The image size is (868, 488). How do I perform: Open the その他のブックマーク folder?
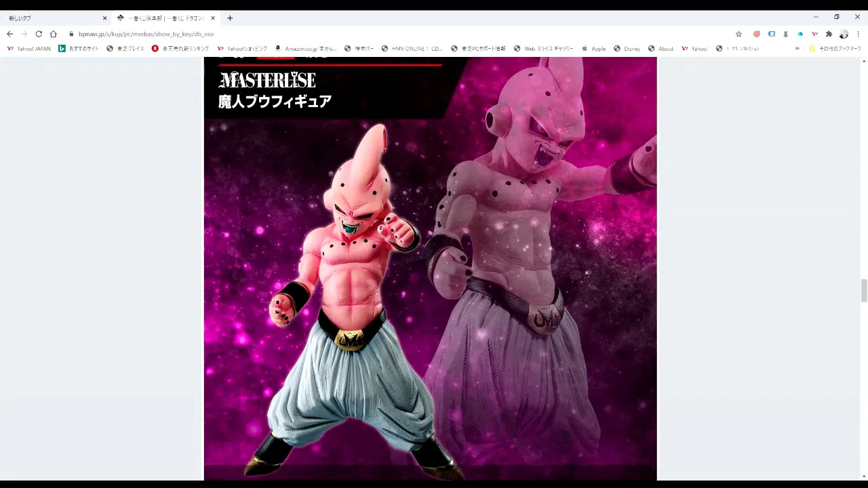[835, 49]
